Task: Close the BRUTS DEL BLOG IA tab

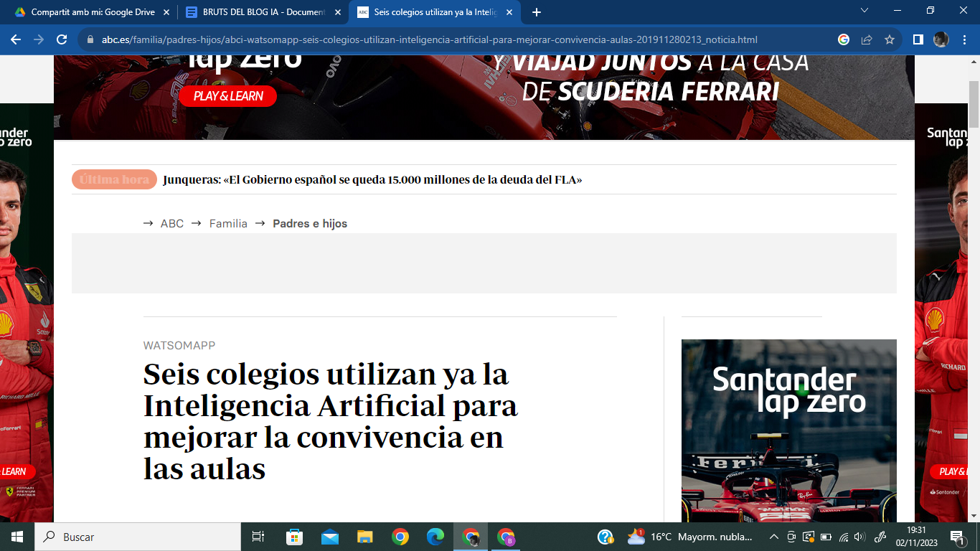Action: [337, 12]
